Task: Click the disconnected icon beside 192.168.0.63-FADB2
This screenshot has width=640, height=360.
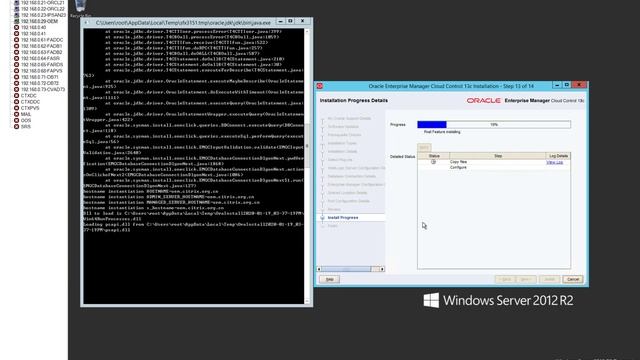Action: 16,52
